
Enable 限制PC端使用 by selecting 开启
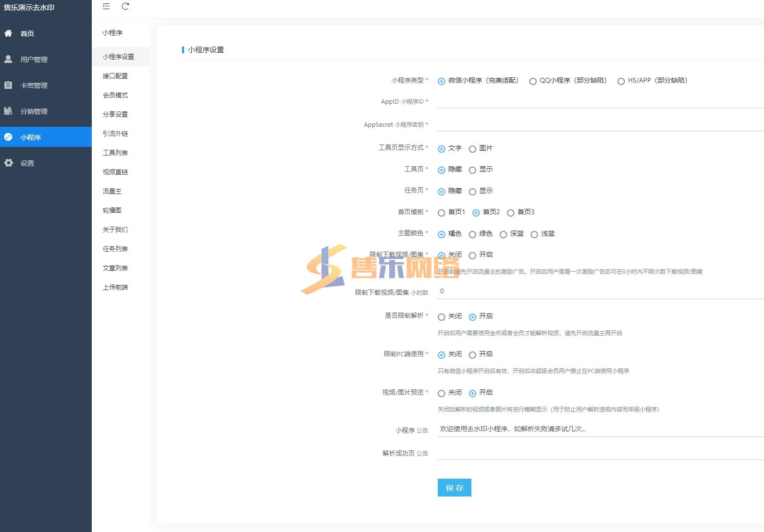point(472,355)
